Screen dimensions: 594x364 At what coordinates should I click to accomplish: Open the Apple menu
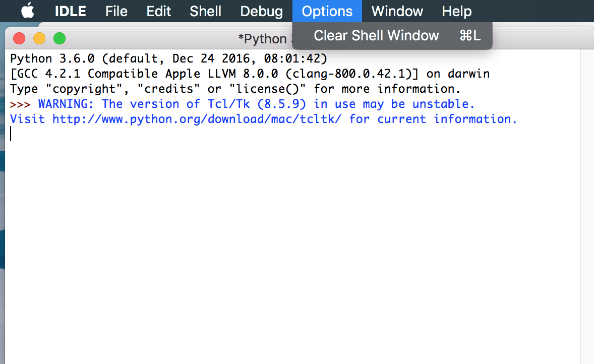click(x=28, y=11)
